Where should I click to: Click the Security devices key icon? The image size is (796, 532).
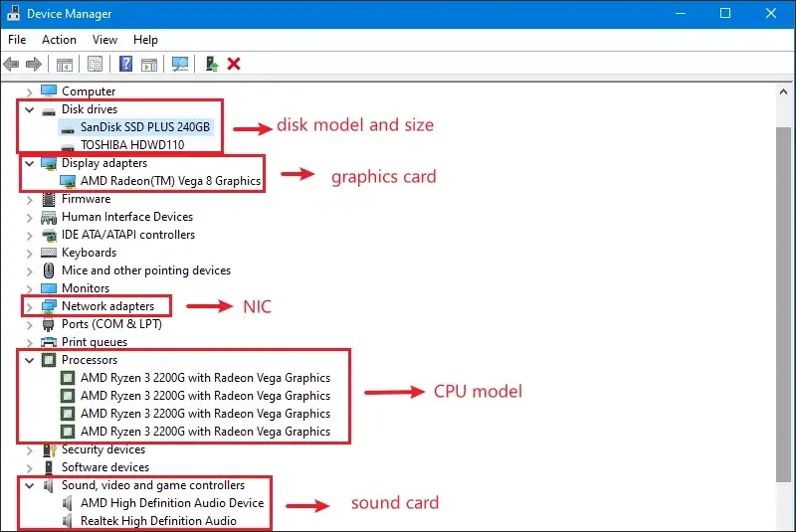49,449
